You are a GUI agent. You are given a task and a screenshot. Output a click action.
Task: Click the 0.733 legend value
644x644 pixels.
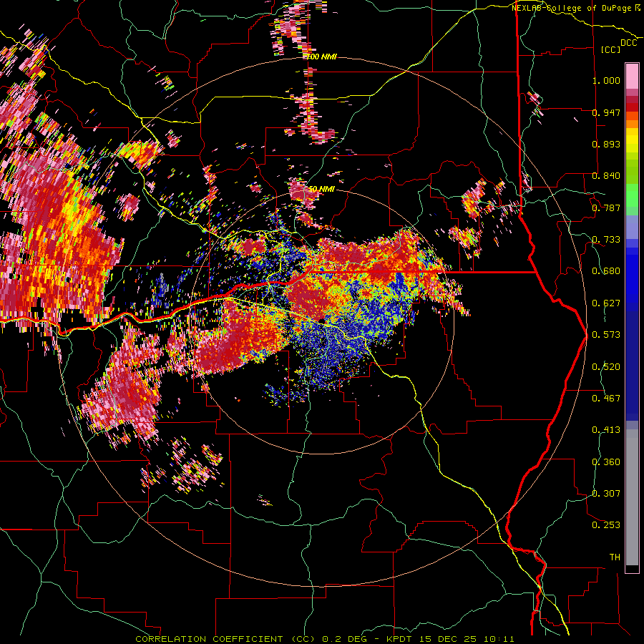pos(606,240)
